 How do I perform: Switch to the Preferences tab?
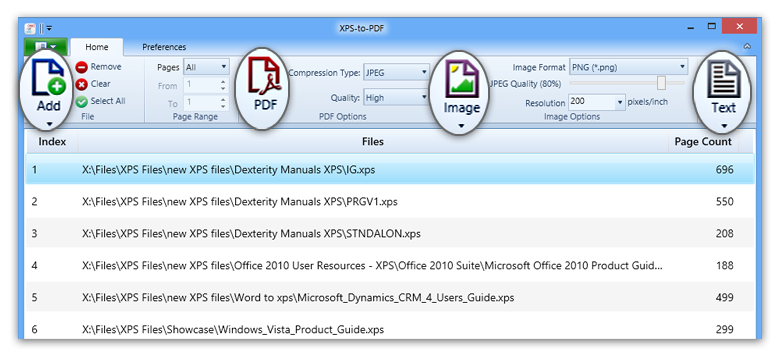164,47
